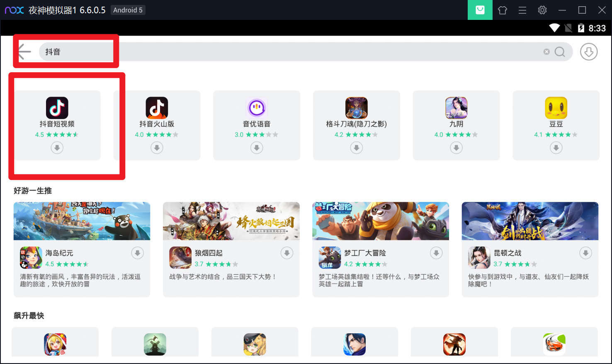Open the windmill silhouette game icon under 飙升最快
612x364 pixels.
(x=155, y=345)
